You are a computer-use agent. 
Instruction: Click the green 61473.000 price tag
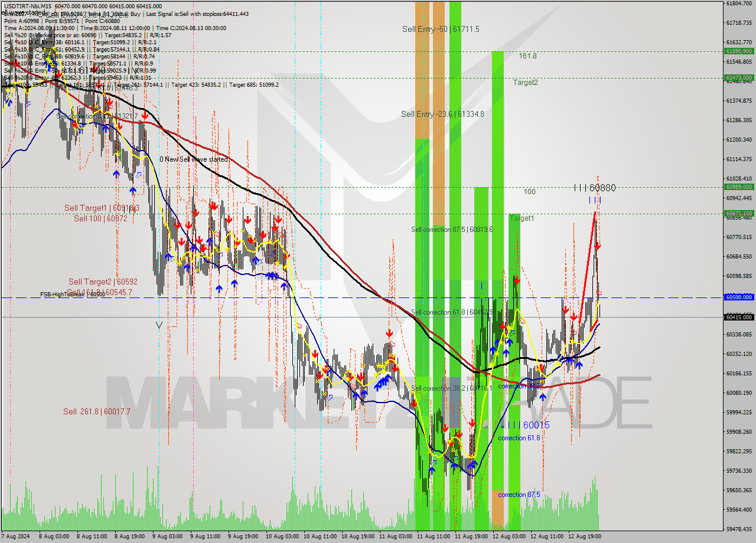(x=739, y=77)
